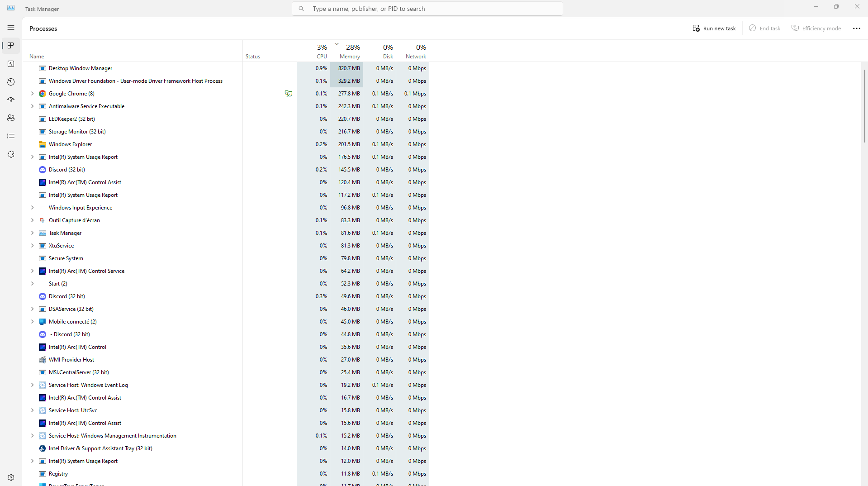
Task: Sort processes by the Memory column
Action: click(x=346, y=51)
